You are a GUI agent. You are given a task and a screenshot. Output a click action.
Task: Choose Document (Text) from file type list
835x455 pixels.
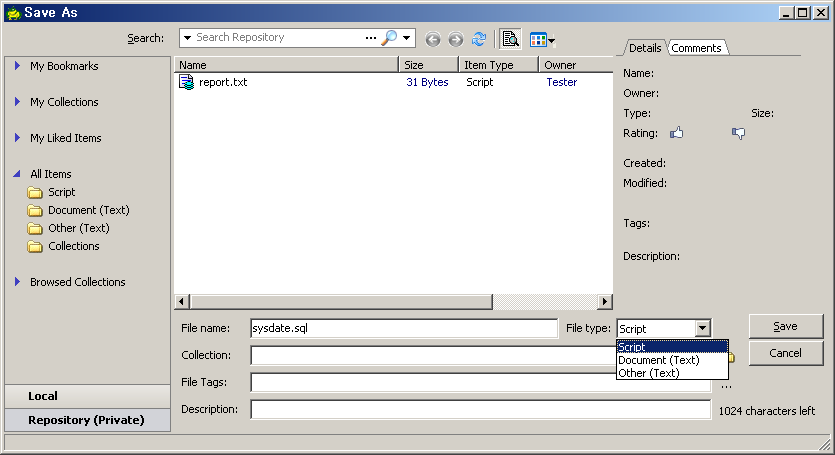click(x=658, y=360)
